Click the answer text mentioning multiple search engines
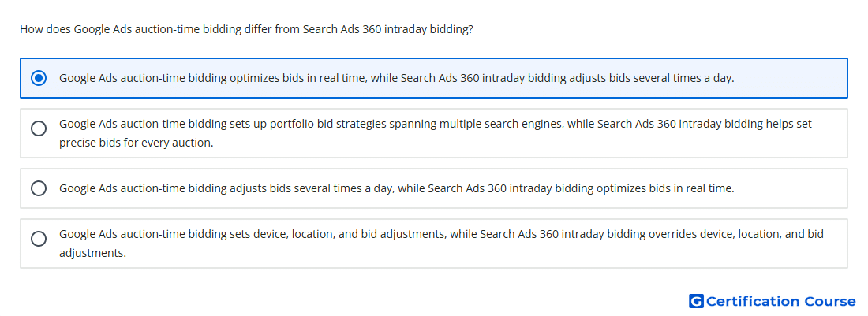This screenshot has height=316, width=868. [x=435, y=133]
